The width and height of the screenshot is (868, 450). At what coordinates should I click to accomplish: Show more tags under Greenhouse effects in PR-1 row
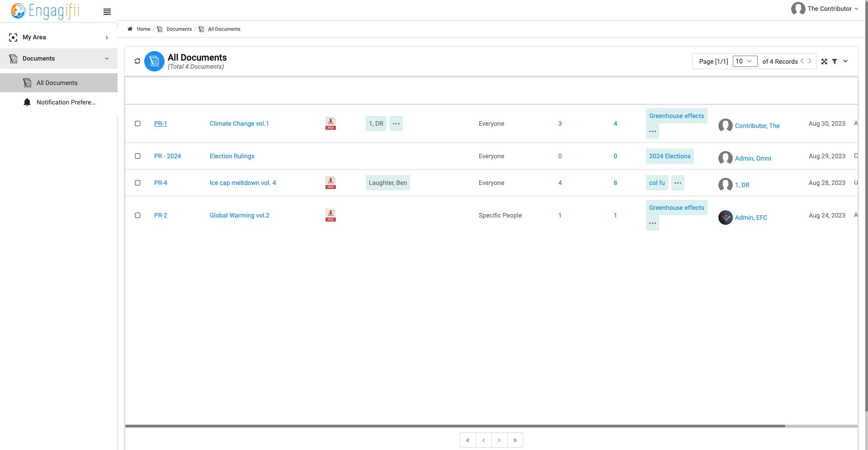coord(652,131)
